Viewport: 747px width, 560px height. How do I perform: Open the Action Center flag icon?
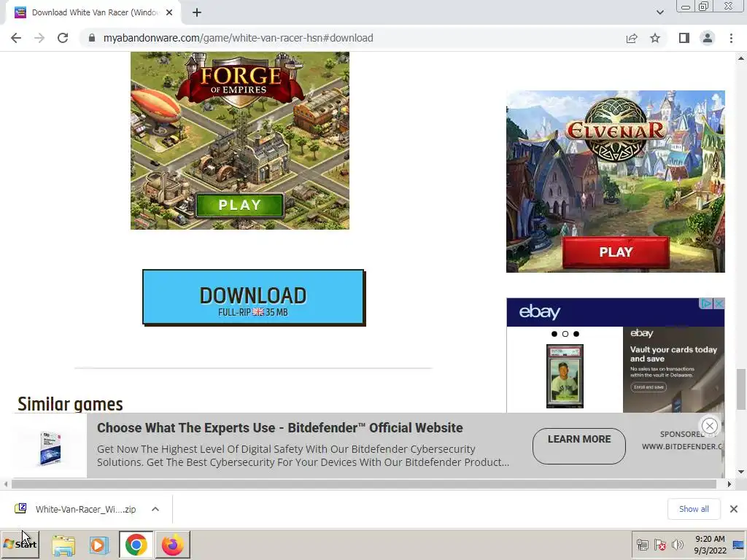659,545
